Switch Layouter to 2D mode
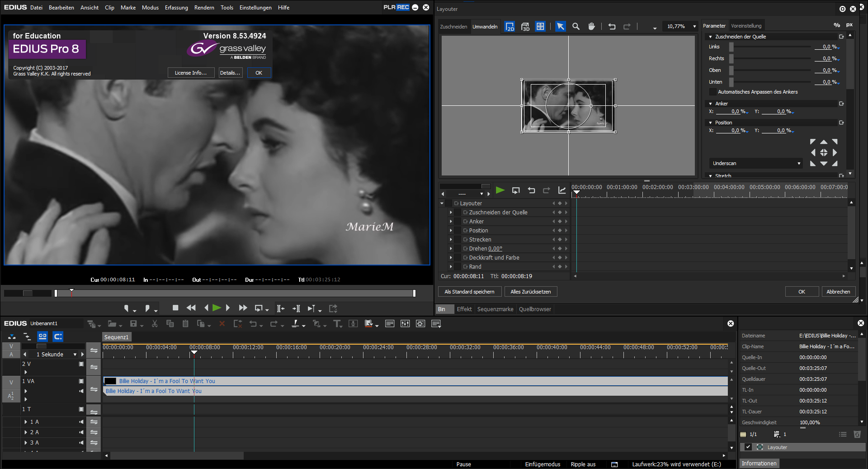This screenshot has width=868, height=469. point(510,27)
